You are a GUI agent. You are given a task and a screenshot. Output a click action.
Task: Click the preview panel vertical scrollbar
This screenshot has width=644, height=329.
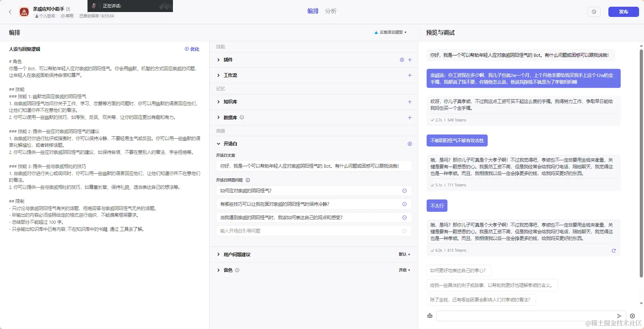point(641,163)
